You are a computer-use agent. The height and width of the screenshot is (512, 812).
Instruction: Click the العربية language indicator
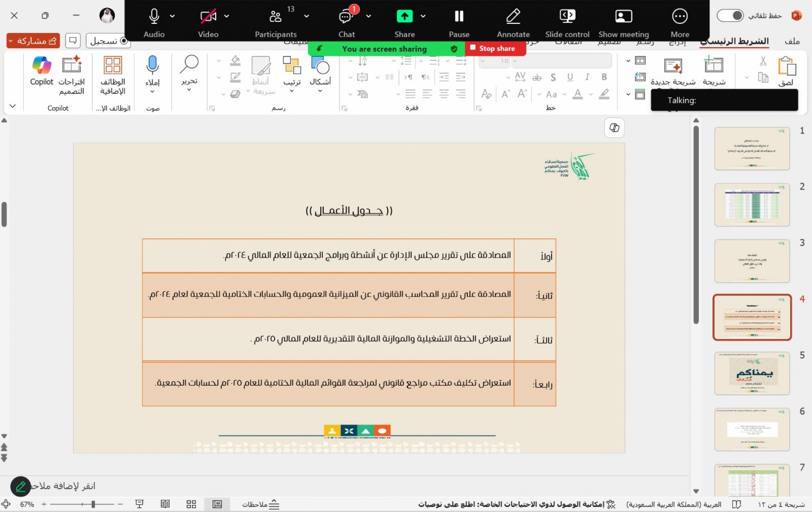point(674,504)
